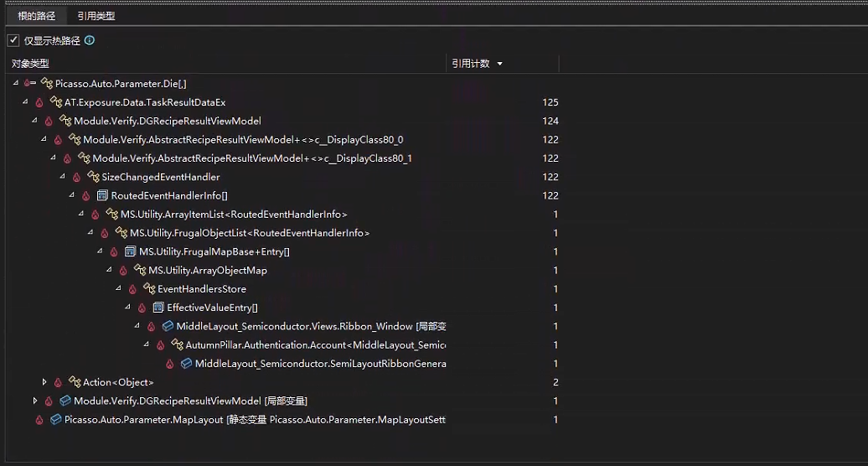Expand the Action<Object> node
The width and height of the screenshot is (868, 466).
(44, 382)
